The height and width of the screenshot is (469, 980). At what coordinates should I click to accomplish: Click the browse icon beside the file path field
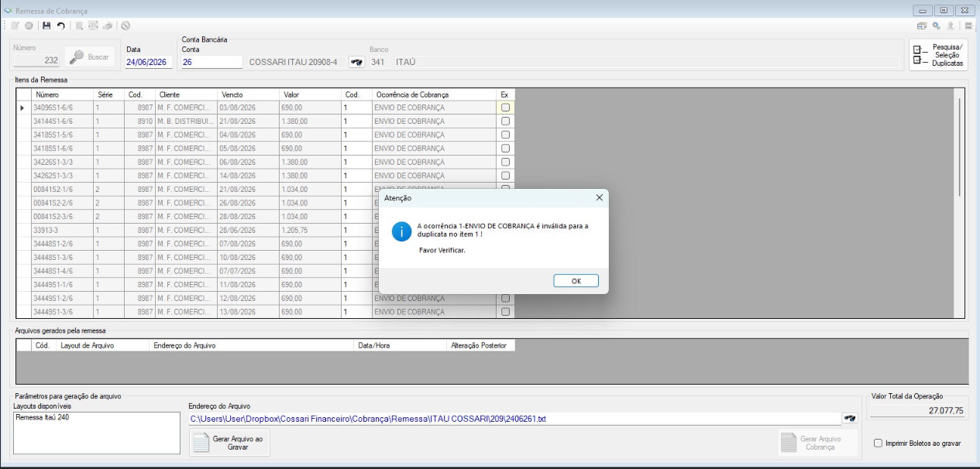tap(850, 419)
